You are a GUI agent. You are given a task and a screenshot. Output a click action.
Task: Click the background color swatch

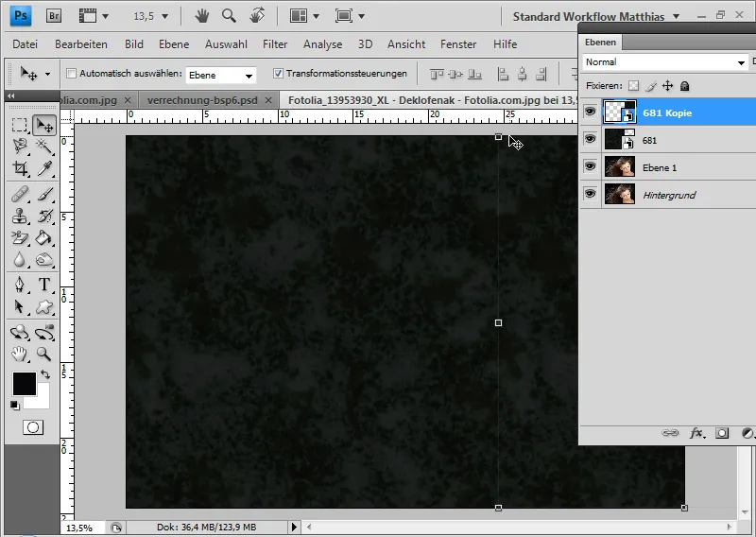pos(43,401)
